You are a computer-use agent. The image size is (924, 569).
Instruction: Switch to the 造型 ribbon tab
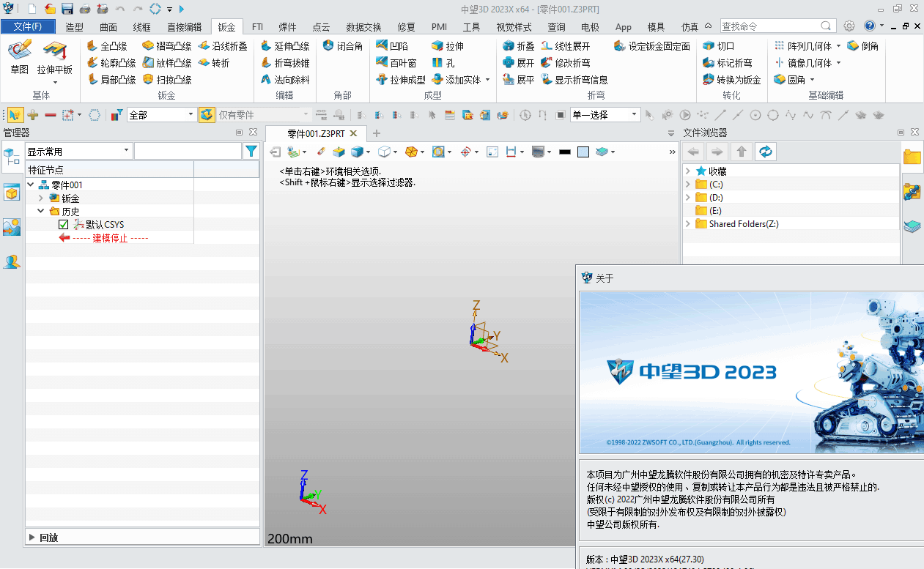pyautogui.click(x=74, y=27)
